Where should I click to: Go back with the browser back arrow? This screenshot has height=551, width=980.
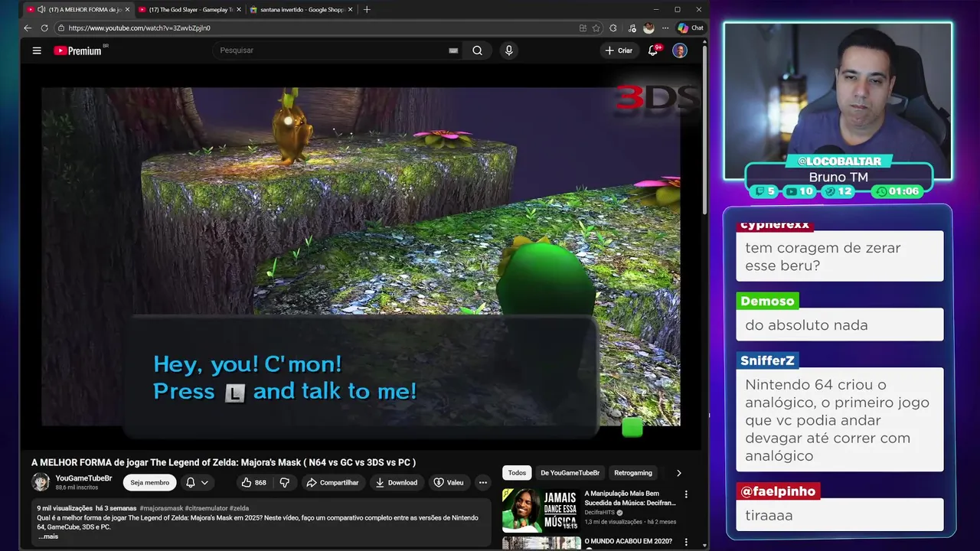click(28, 28)
